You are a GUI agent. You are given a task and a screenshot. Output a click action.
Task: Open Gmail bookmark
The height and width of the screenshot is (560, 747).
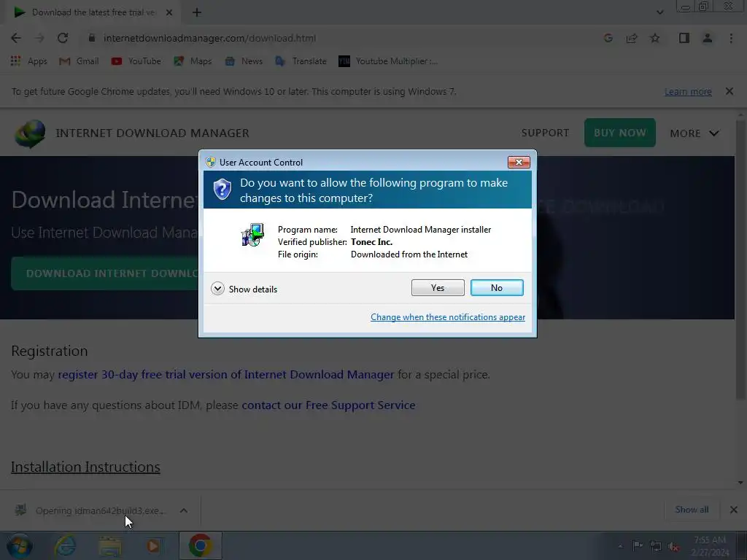pyautogui.click(x=79, y=61)
